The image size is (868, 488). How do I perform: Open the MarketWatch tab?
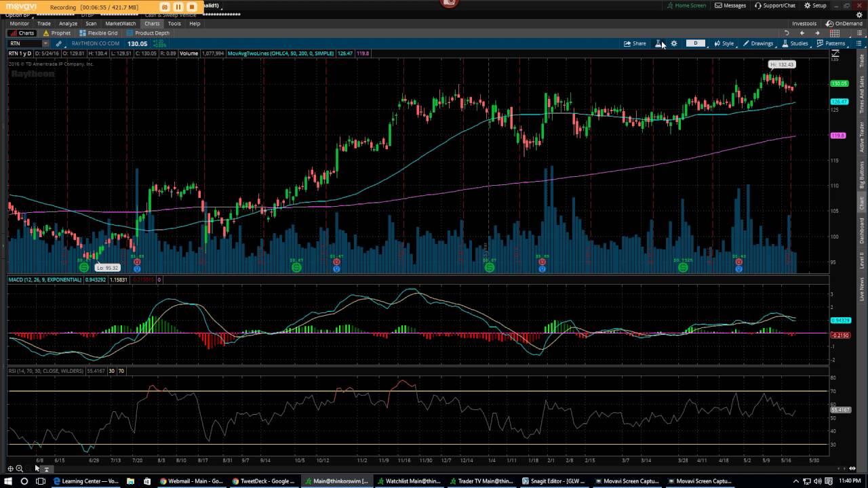coord(121,24)
